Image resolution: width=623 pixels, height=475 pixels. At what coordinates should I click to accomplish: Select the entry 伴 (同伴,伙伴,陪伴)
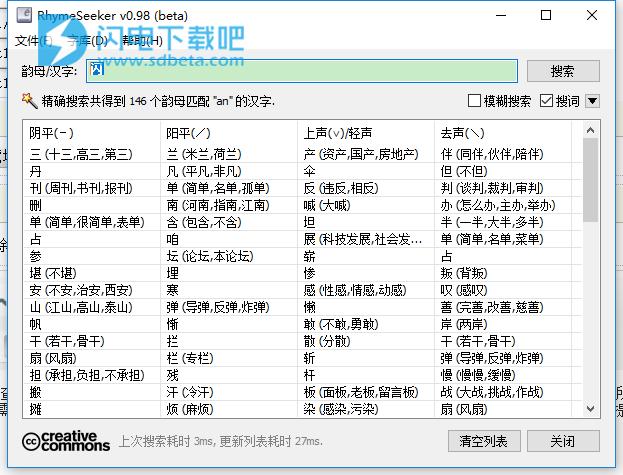pyautogui.click(x=492, y=154)
